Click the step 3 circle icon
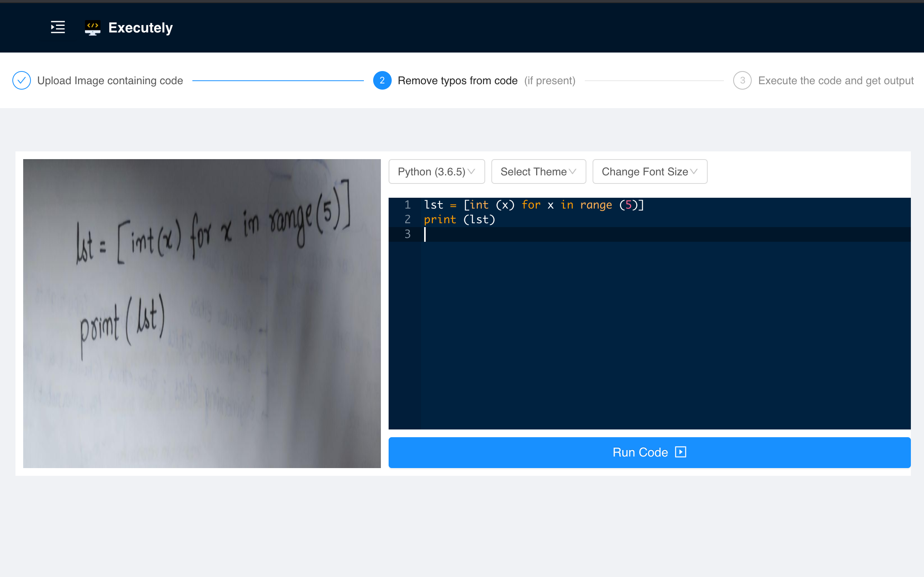 click(742, 80)
